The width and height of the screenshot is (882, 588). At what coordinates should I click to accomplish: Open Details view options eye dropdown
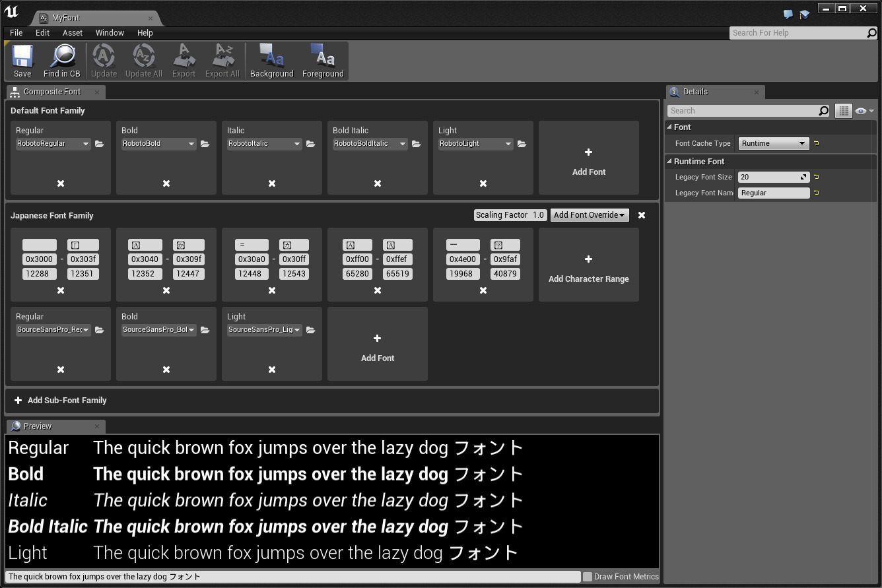(864, 111)
